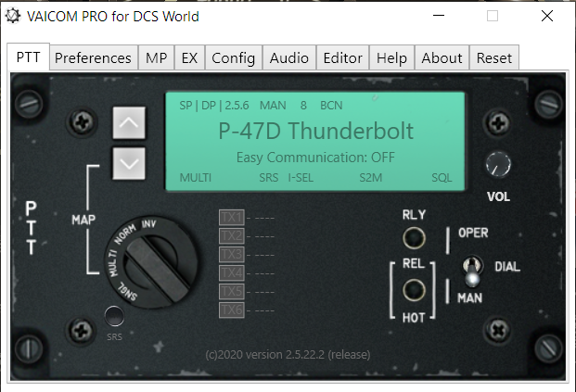
Task: Select the TX4 transmit indicator
Action: tap(232, 272)
